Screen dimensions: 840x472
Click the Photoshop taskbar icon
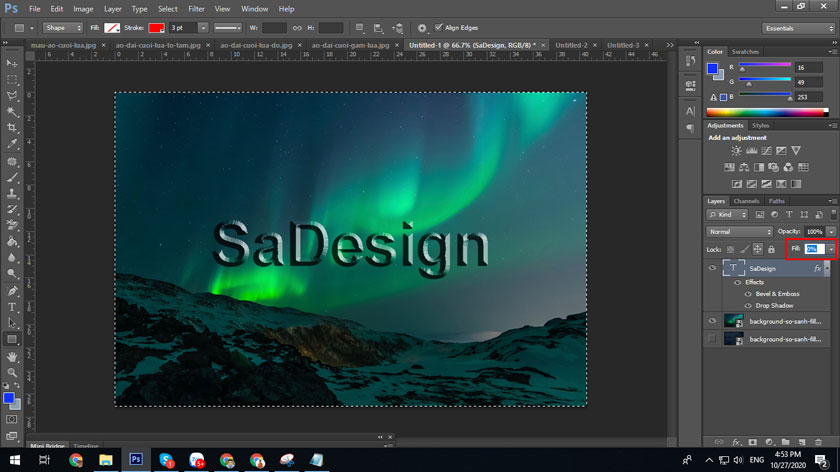coord(136,460)
